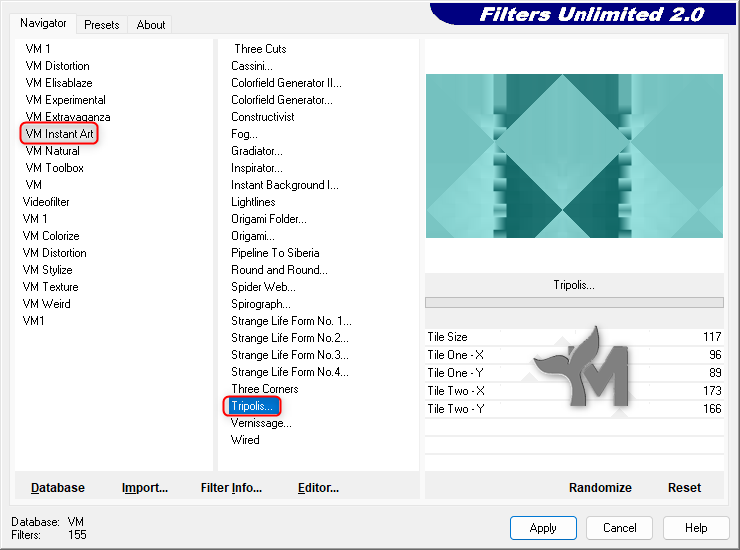
Task: Open the About tab
Action: pos(151,25)
